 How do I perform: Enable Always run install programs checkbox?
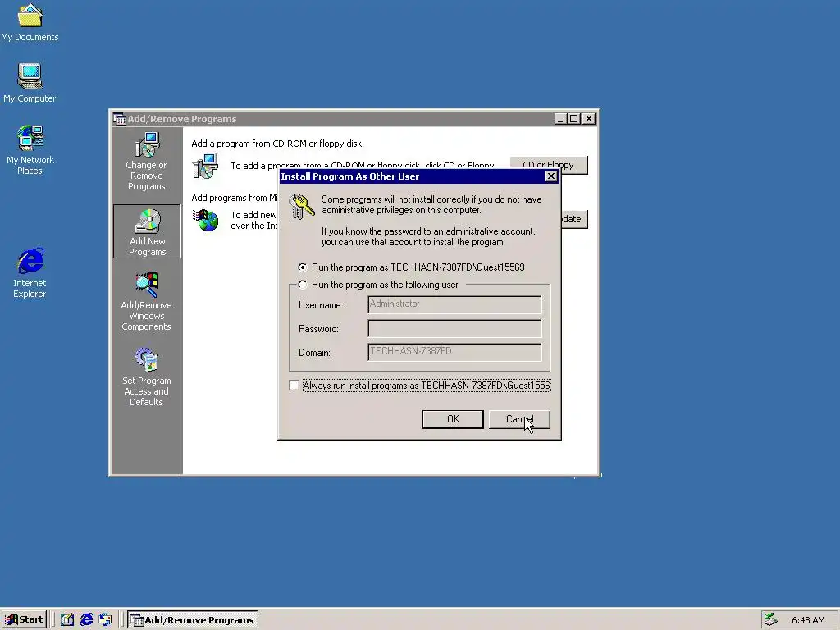pyautogui.click(x=294, y=386)
